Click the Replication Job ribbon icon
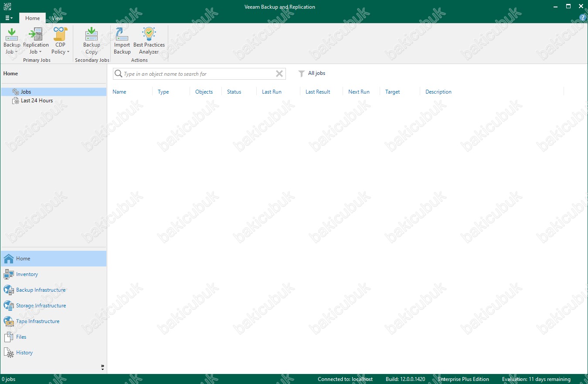 pyautogui.click(x=36, y=34)
